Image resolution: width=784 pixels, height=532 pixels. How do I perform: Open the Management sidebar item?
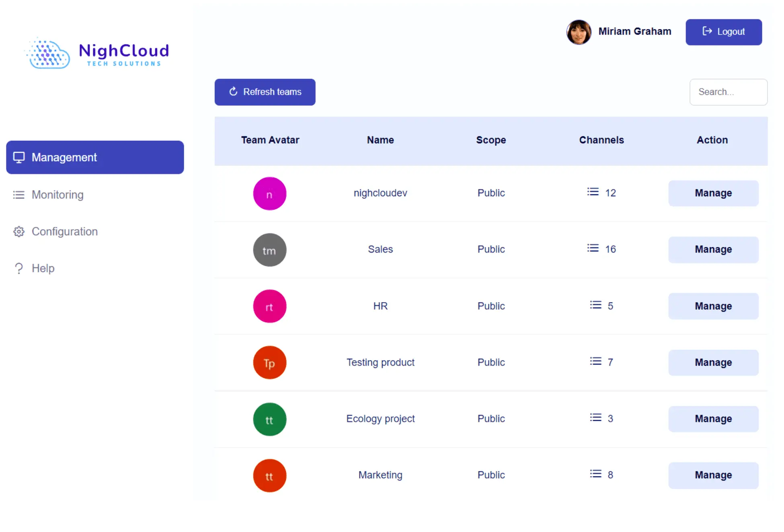coord(95,157)
